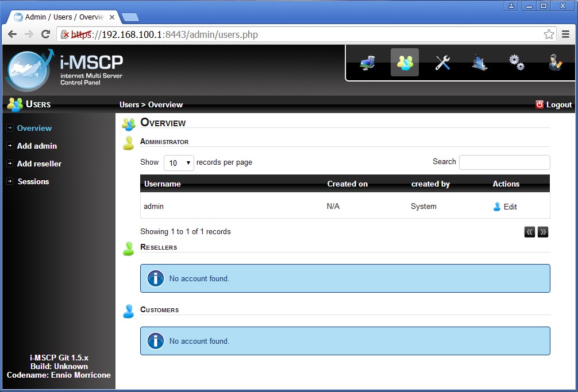Select Overview in the left sidebar
The width and height of the screenshot is (578, 392).
(34, 129)
